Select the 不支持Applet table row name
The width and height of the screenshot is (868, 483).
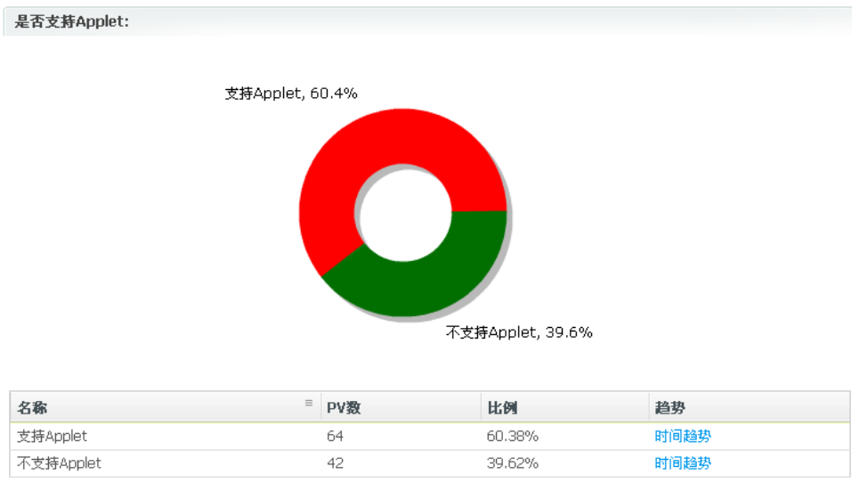click(x=60, y=463)
